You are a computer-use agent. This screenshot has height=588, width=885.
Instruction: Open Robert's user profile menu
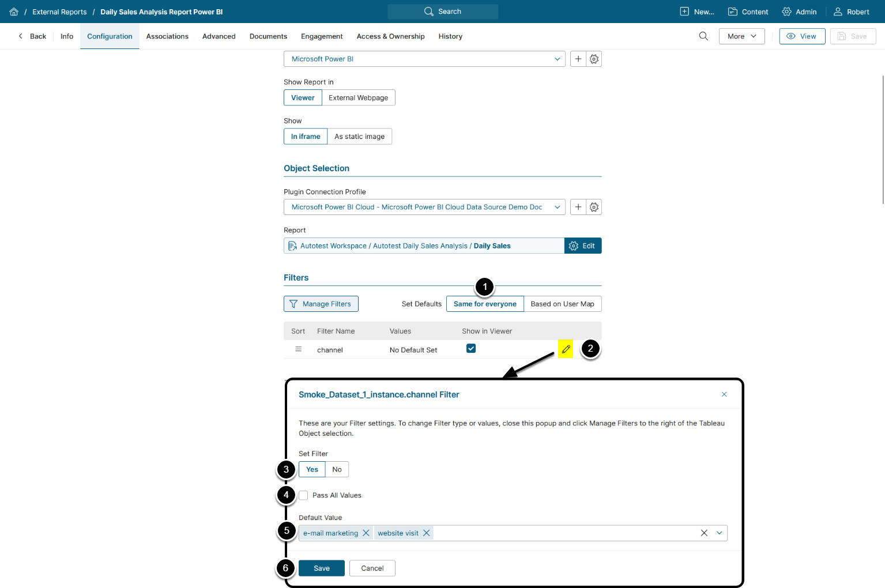[x=851, y=12]
